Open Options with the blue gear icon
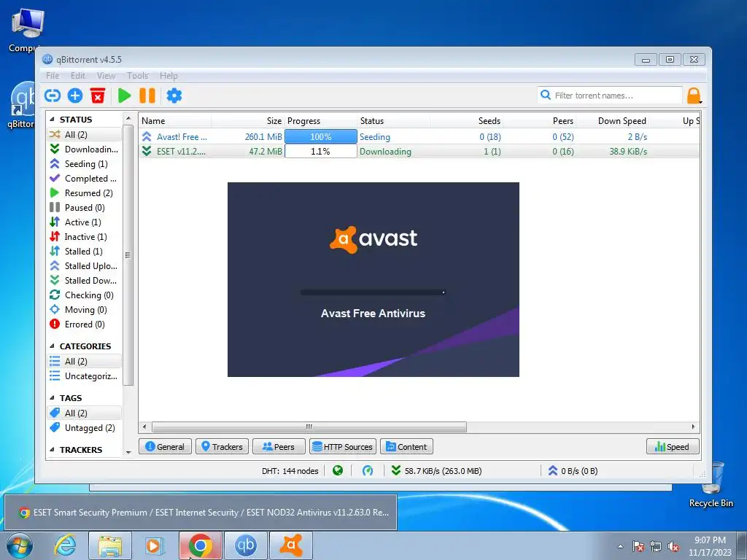 [x=174, y=96]
